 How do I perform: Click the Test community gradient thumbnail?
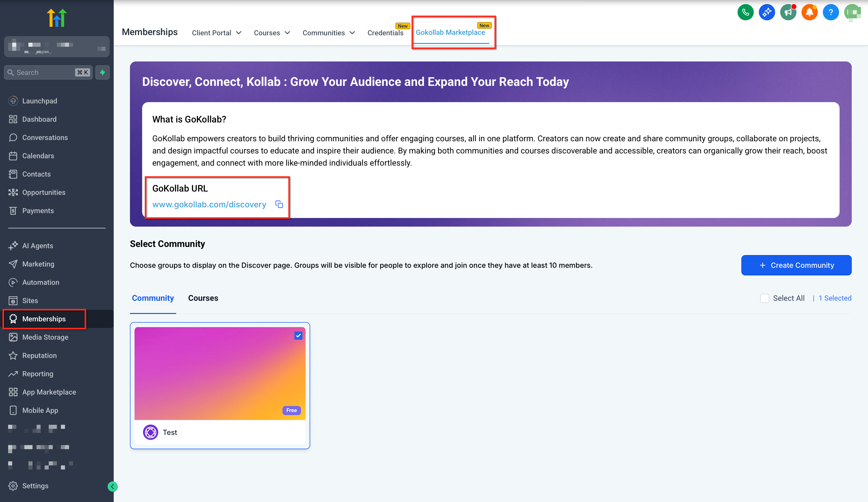(220, 373)
